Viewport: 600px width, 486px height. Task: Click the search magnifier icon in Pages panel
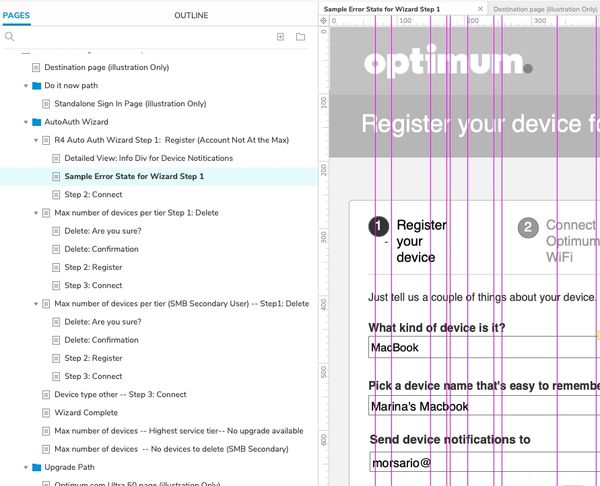pos(10,37)
